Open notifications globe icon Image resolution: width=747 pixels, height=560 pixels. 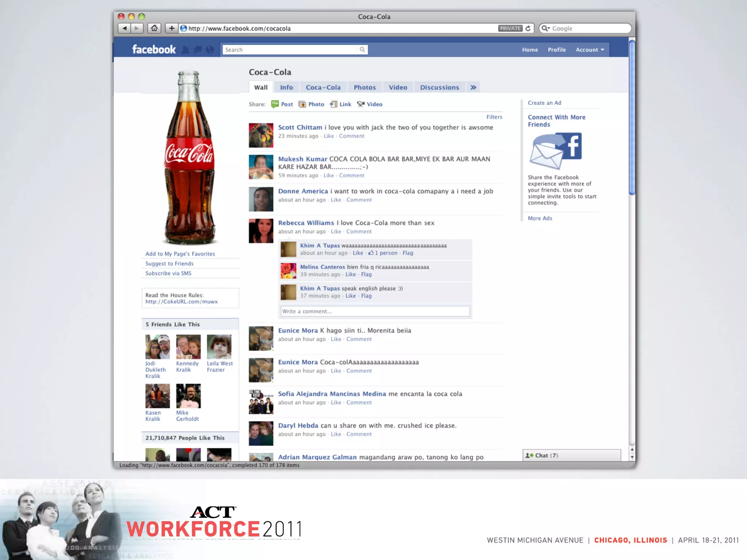click(x=210, y=50)
